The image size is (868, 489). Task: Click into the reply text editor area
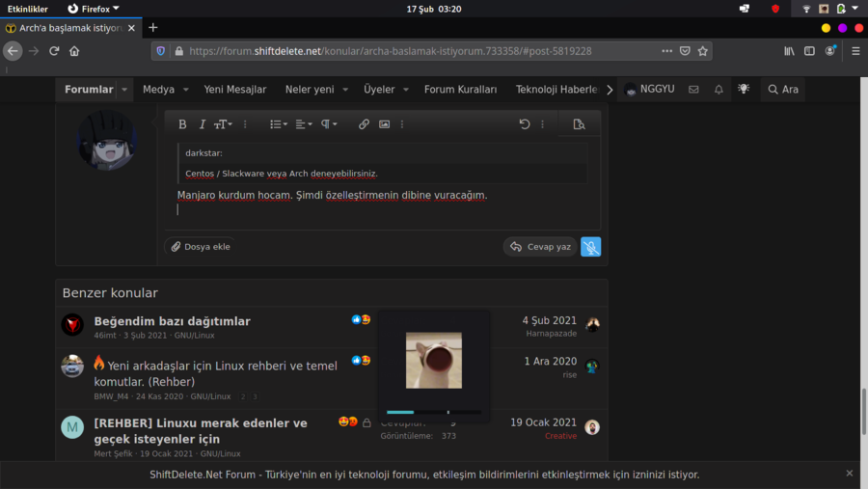[x=383, y=184]
